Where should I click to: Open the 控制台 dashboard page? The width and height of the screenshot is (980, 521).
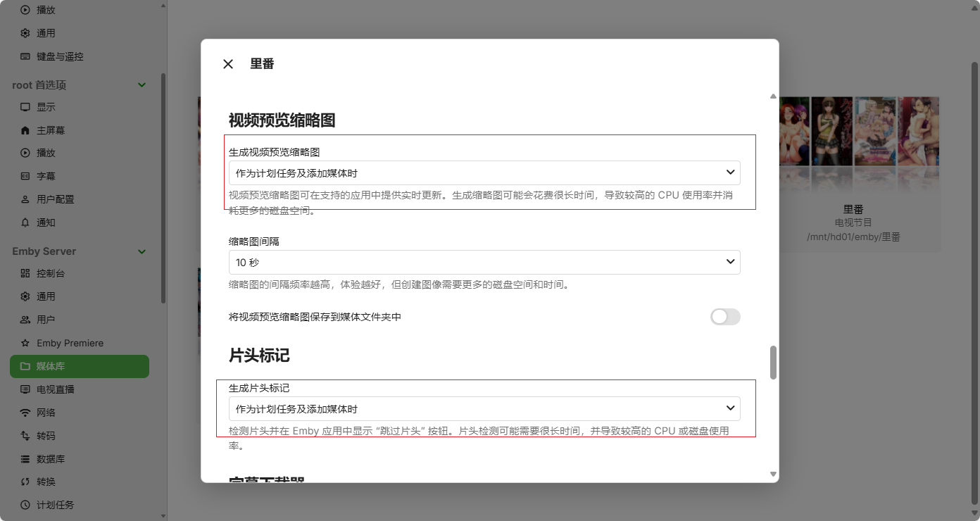tap(80, 273)
